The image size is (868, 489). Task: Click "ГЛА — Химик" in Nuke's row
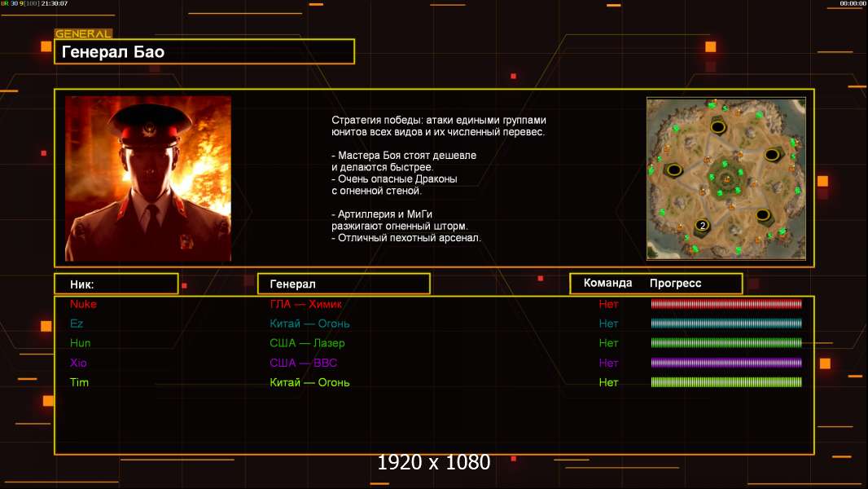coord(305,304)
